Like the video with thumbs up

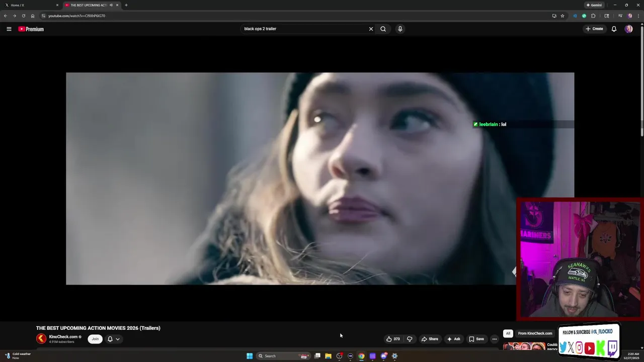[x=393, y=339]
